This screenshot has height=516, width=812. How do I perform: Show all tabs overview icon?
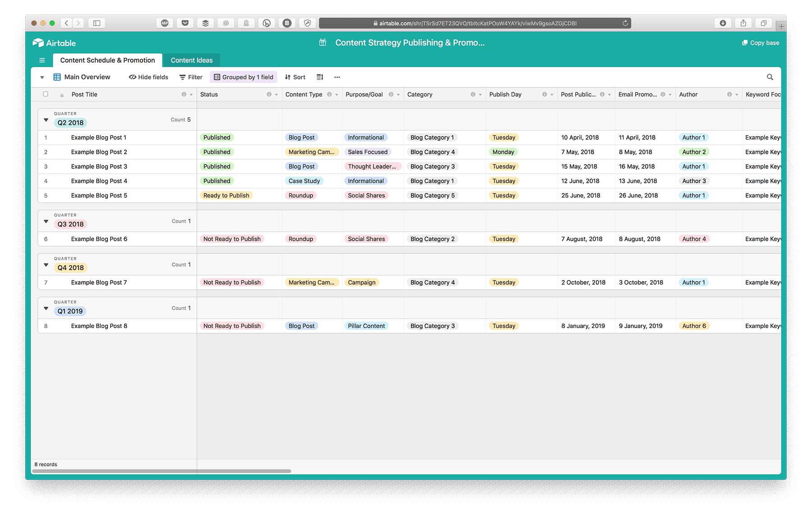point(764,23)
